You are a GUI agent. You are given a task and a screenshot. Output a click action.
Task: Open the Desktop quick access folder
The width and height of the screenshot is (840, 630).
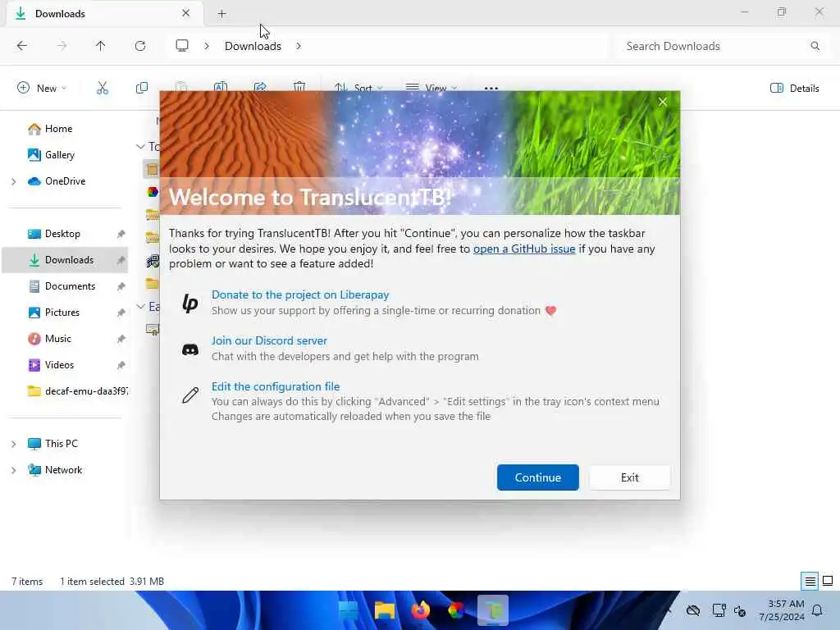point(62,234)
